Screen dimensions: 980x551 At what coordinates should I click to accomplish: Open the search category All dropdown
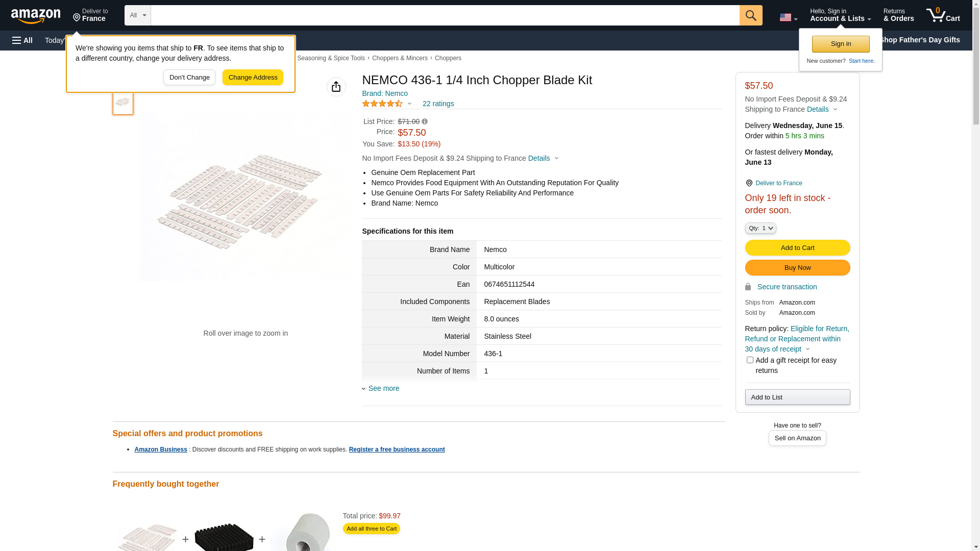(137, 15)
